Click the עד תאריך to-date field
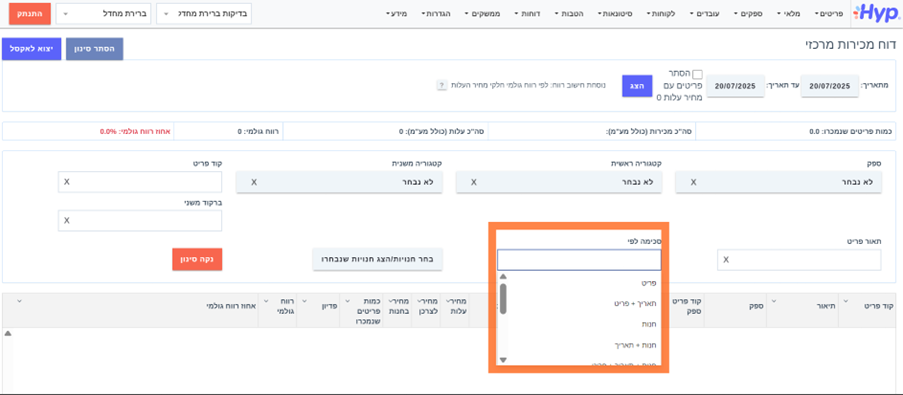903x395 pixels. tap(735, 86)
